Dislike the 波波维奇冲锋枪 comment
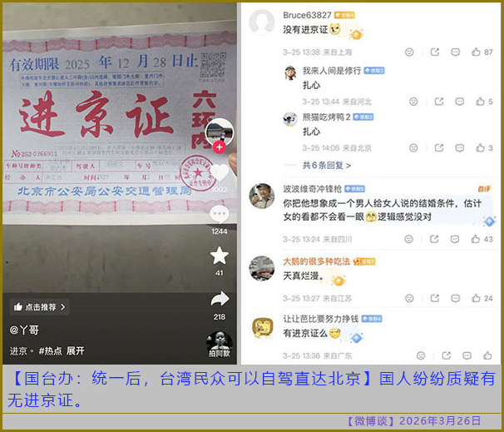The height and width of the screenshot is (432, 504). click(x=408, y=239)
